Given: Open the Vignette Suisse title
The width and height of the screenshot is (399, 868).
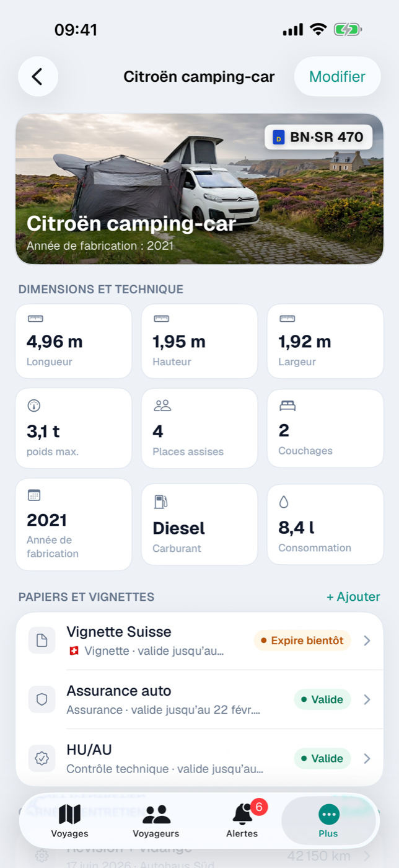Looking at the screenshot, I should pos(119,632).
